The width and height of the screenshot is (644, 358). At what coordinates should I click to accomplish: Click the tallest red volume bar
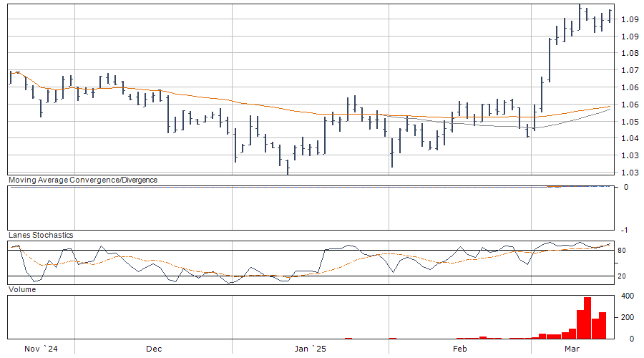point(587,317)
